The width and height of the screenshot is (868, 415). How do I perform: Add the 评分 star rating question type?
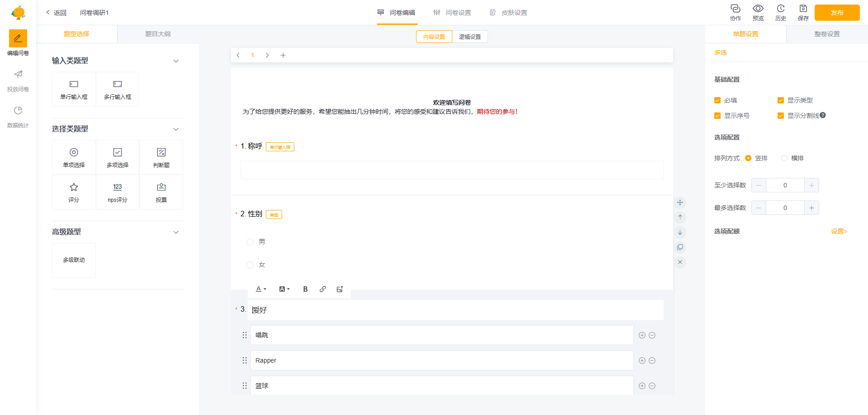(x=74, y=192)
